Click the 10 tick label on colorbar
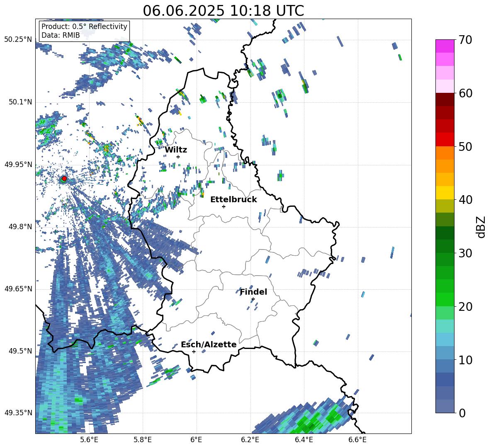491x448 pixels. point(465,360)
